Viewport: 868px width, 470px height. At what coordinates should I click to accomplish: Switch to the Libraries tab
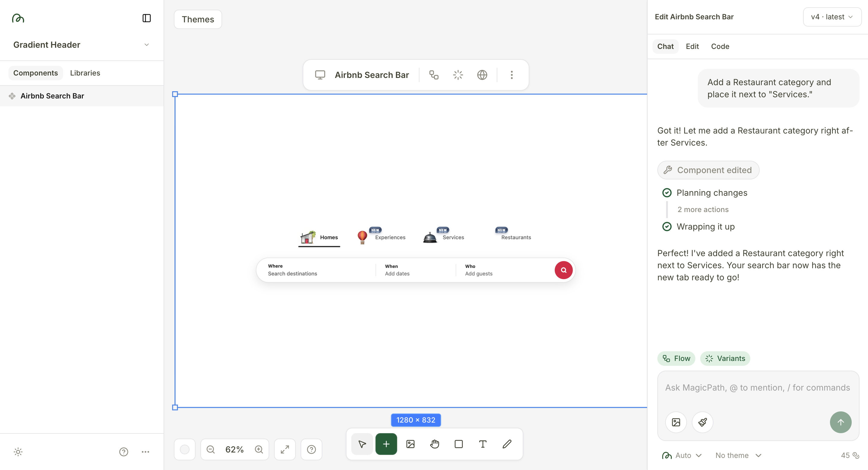[x=85, y=73]
